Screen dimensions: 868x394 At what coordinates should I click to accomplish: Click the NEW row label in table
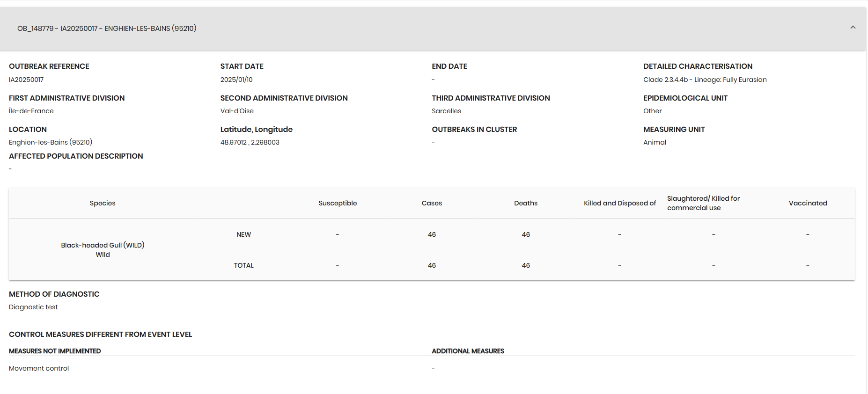tap(243, 234)
